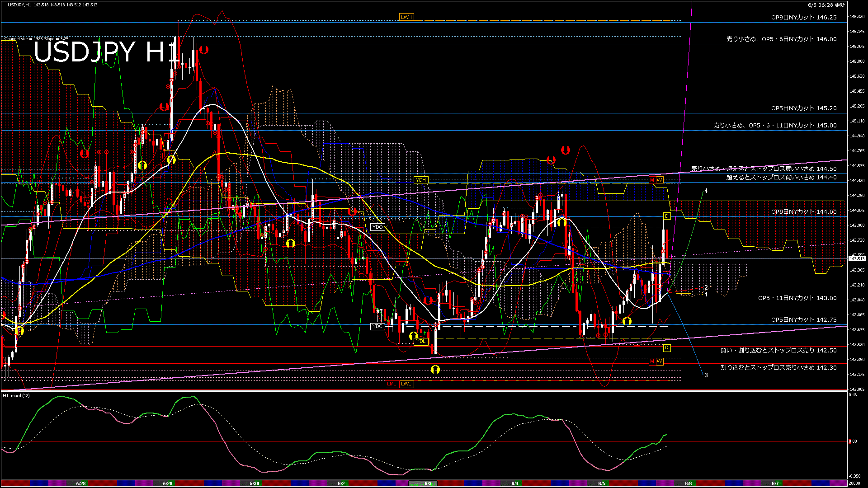Select projection line label number 3
Image resolution: width=868 pixels, height=488 pixels.
tap(706, 375)
